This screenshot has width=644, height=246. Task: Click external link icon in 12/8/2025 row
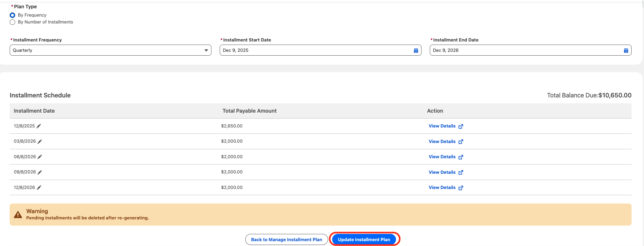(x=461, y=126)
